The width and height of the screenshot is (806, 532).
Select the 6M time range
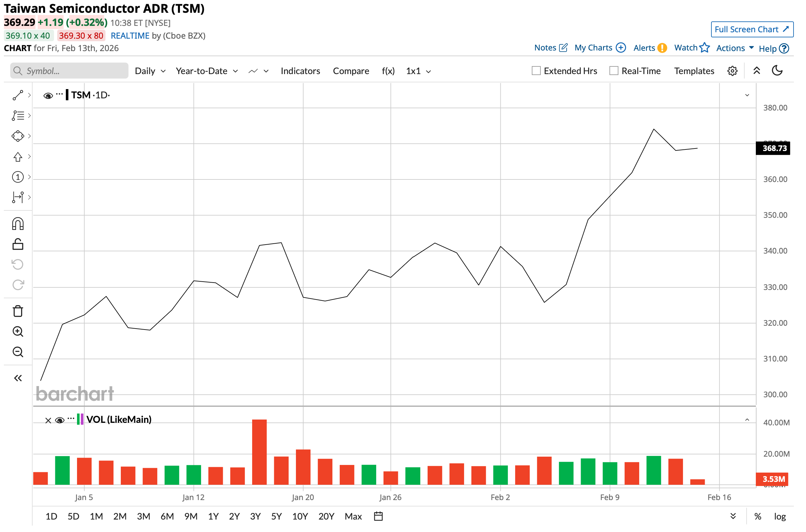[x=167, y=516]
